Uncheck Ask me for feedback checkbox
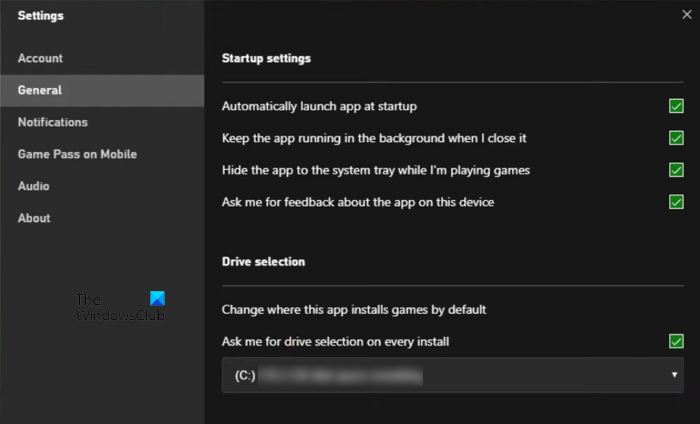The width and height of the screenshot is (700, 424). pyautogui.click(x=676, y=202)
